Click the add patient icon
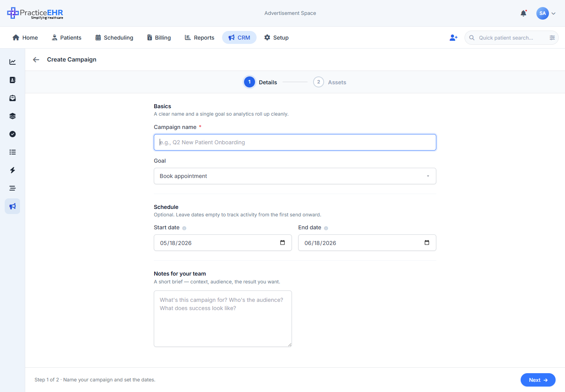Viewport: 565px width, 392px height. tap(454, 38)
